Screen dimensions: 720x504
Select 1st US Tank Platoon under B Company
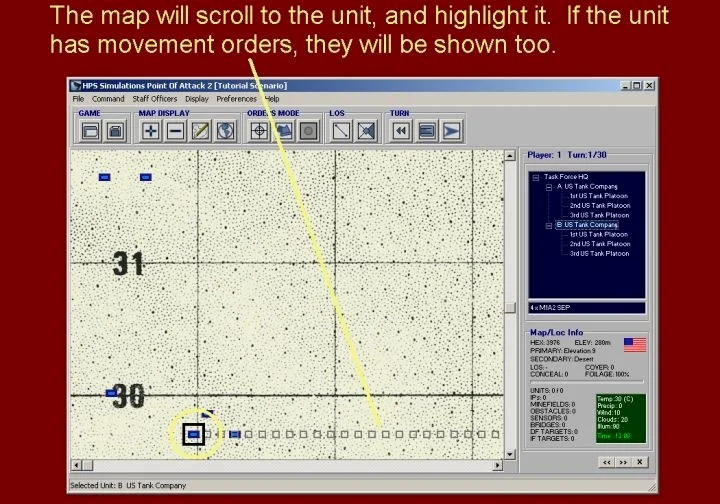click(599, 235)
